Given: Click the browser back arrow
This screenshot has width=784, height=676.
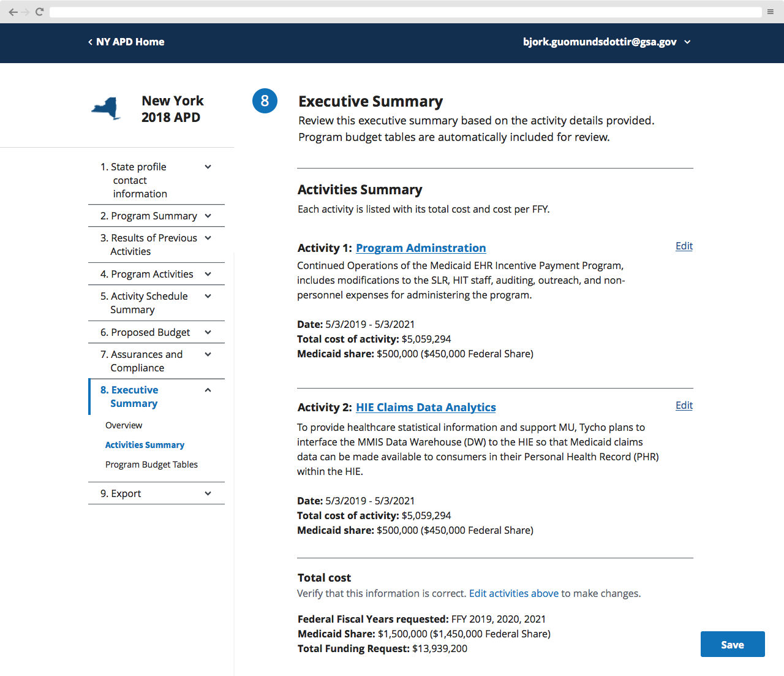Looking at the screenshot, I should [x=13, y=11].
